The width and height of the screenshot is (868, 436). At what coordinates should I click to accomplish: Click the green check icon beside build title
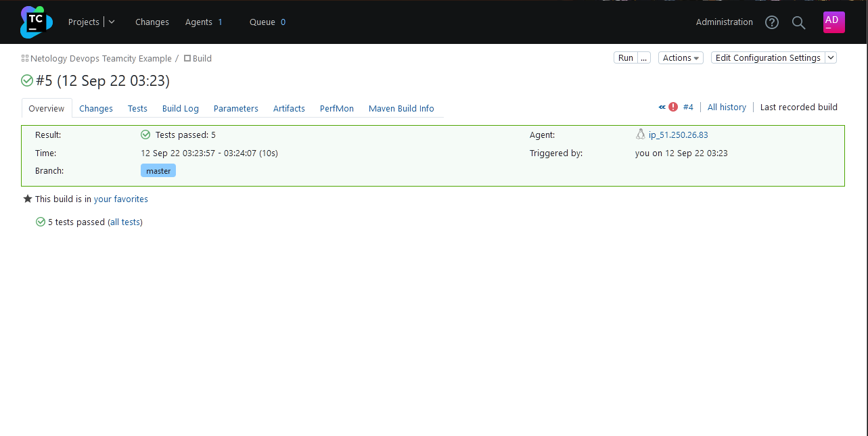point(26,80)
